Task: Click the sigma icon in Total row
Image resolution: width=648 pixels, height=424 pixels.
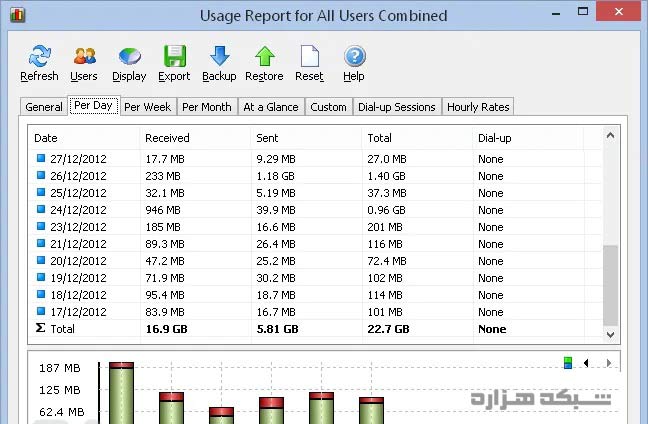Action: (x=40, y=328)
